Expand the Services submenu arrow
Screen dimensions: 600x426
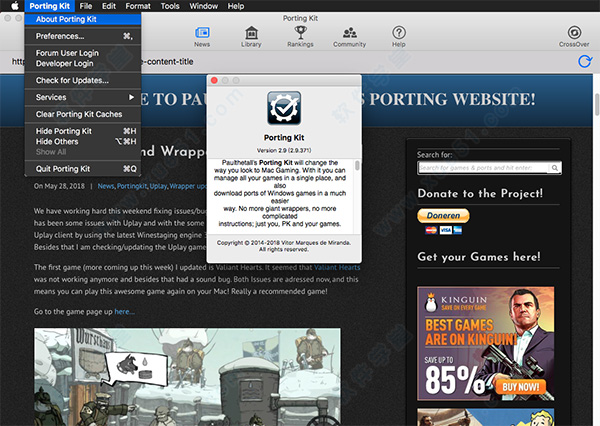(x=131, y=97)
